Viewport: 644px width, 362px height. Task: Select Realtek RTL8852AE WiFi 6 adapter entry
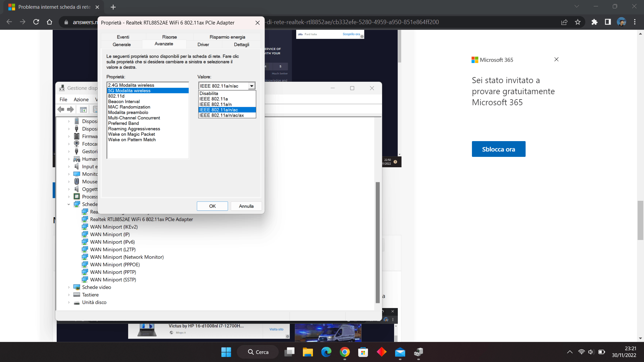(141, 220)
